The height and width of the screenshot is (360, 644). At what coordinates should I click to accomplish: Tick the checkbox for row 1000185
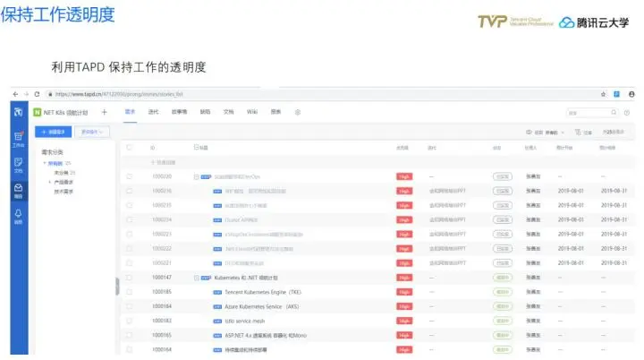point(130,292)
